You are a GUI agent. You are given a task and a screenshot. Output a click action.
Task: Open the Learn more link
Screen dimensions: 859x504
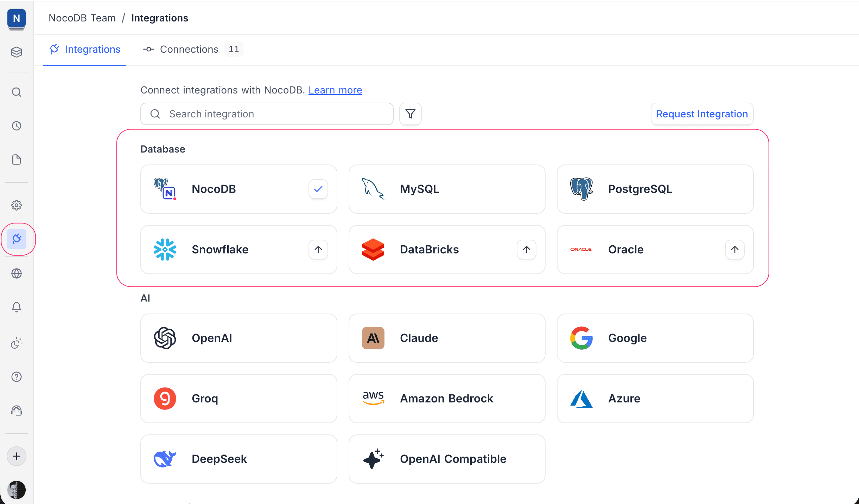pos(335,90)
